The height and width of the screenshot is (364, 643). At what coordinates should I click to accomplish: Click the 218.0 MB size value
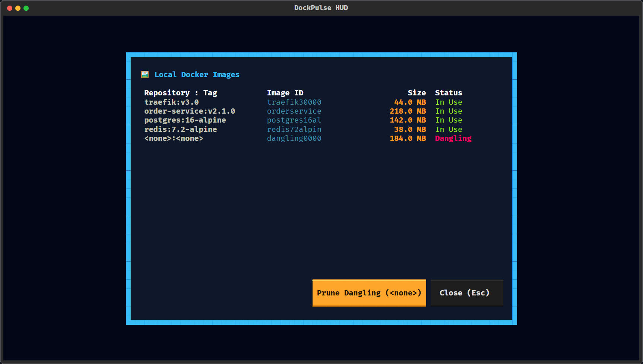pos(408,111)
